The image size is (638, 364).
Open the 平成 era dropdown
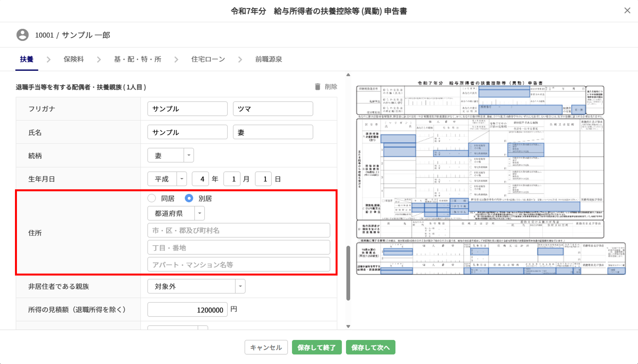[x=182, y=179]
